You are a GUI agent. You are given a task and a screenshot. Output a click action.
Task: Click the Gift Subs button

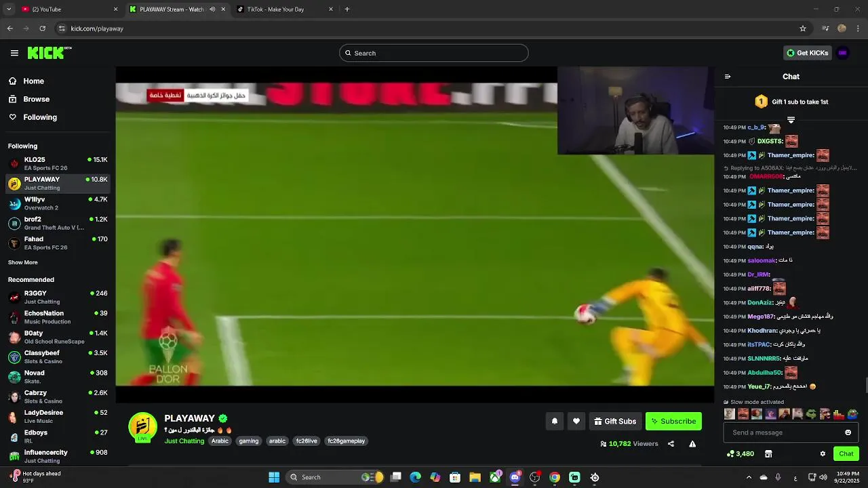(x=615, y=421)
